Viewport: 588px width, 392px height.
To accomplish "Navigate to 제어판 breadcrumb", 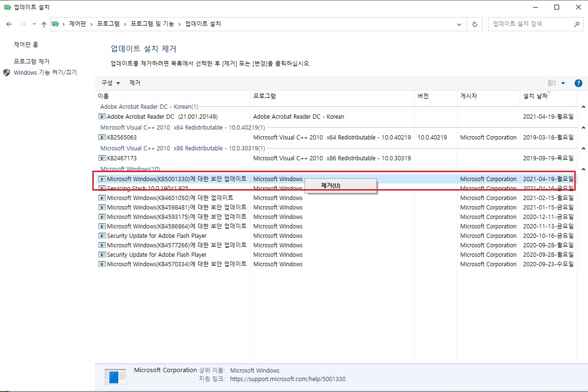I will [x=78, y=24].
